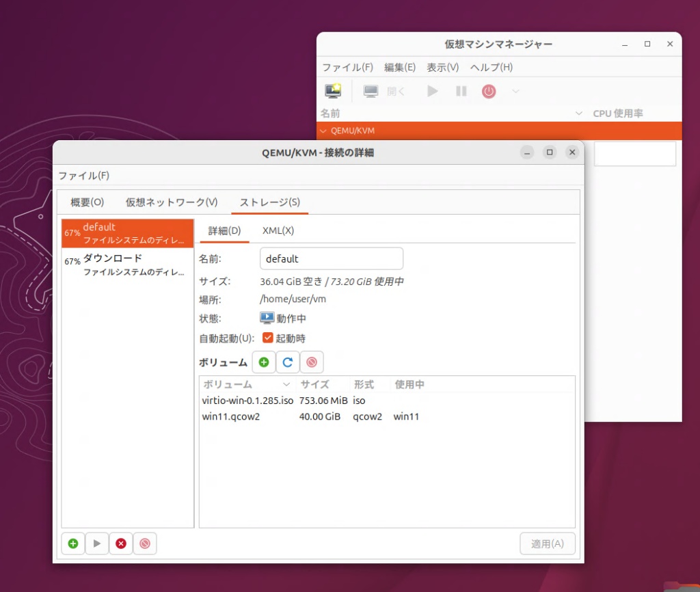Refresh the volume list
The width and height of the screenshot is (700, 592).
tap(288, 362)
